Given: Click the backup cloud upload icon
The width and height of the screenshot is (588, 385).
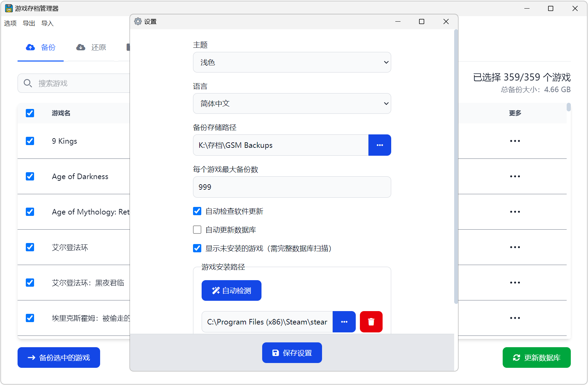Looking at the screenshot, I should coord(31,47).
